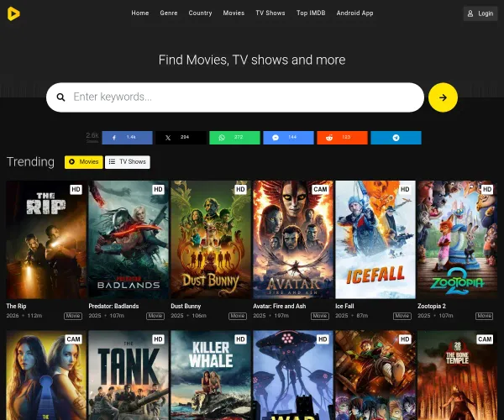Click the Trending heading
Viewport: 504px width, 420px height.
[30, 161]
